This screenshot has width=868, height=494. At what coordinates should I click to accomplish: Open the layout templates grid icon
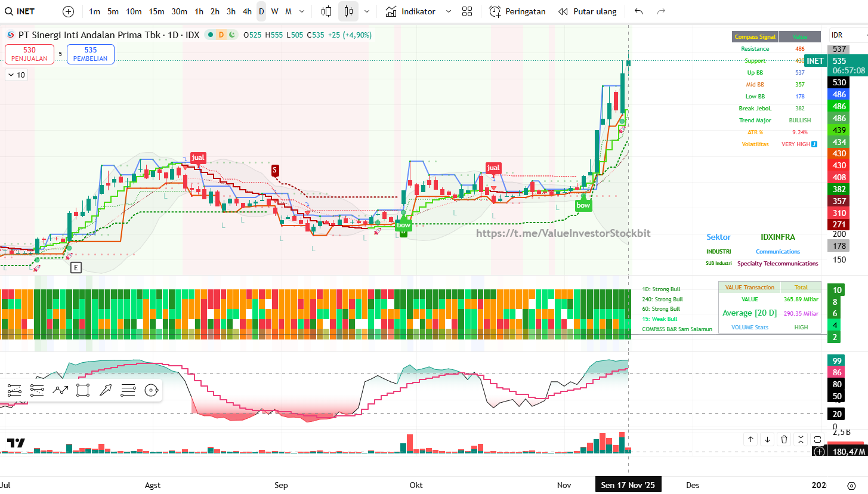467,11
